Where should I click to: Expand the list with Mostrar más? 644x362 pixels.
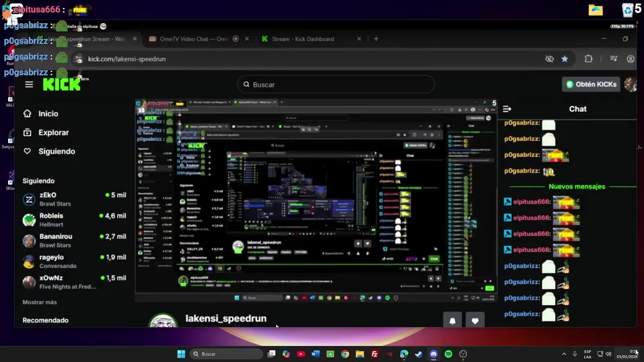point(40,302)
